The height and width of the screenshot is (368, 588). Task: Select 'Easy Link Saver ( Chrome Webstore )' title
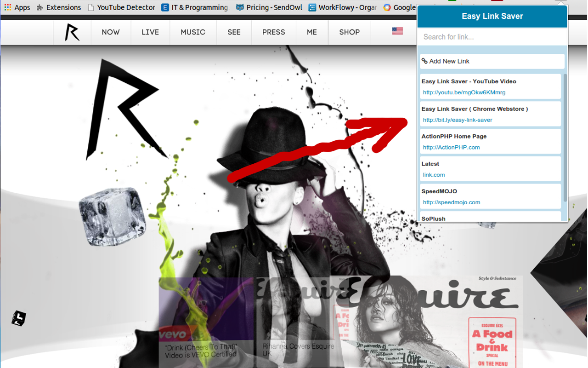tap(475, 109)
